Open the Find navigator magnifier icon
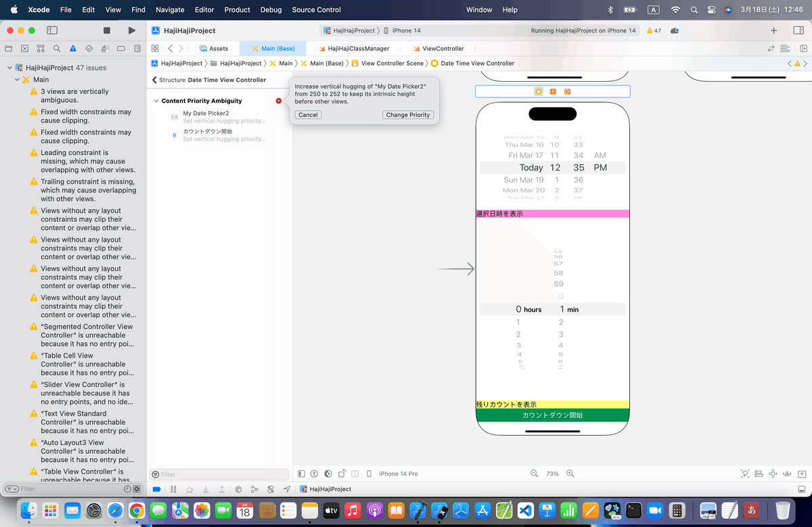The width and height of the screenshot is (812, 527). [57, 49]
